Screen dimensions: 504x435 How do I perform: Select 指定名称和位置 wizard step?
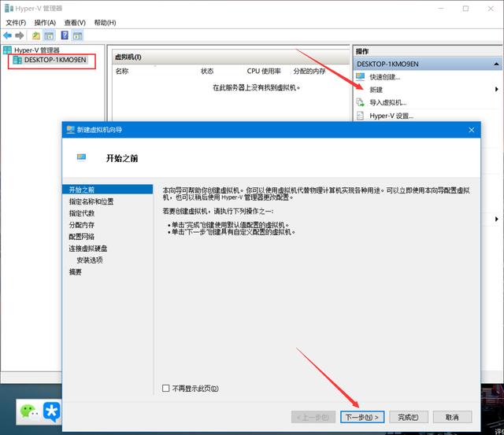pyautogui.click(x=91, y=201)
